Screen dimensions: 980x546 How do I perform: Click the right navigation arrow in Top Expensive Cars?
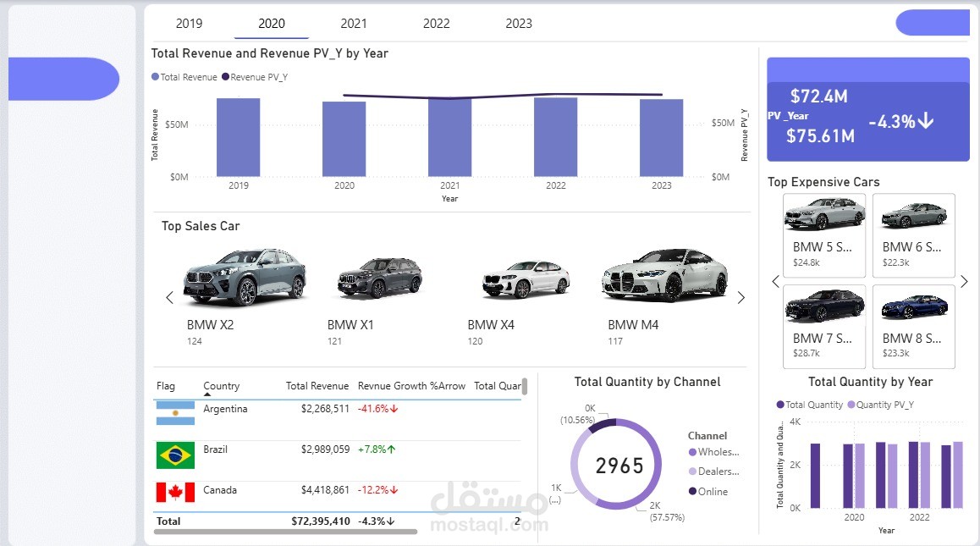[x=964, y=282]
